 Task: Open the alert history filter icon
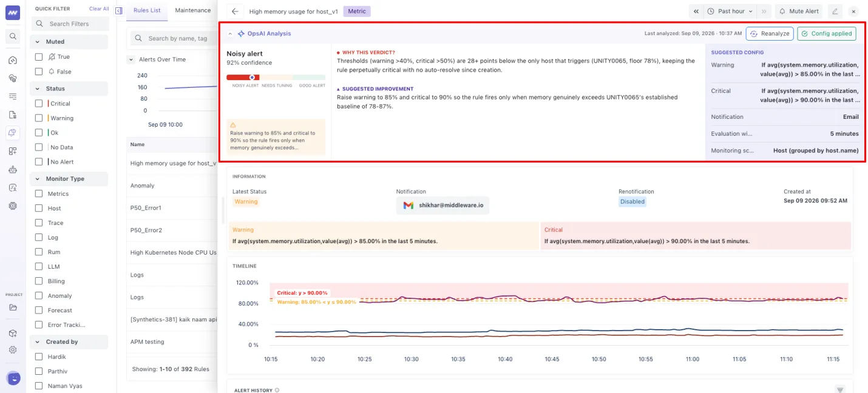click(x=840, y=389)
